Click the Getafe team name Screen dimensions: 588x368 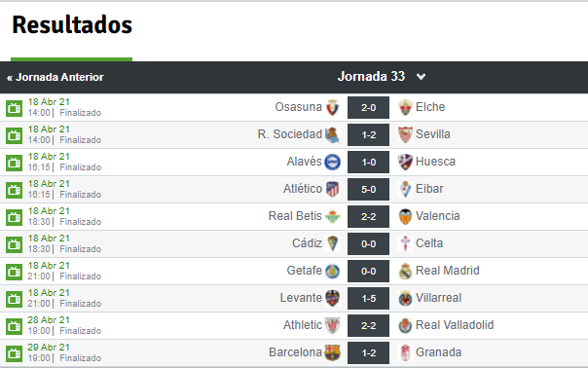(x=304, y=271)
